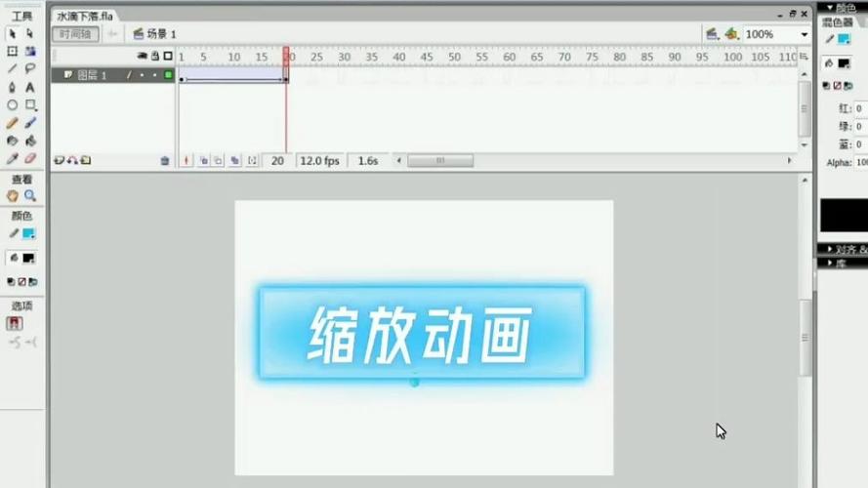The height and width of the screenshot is (488, 868).
Task: Toggle Onion Skin button
Action: (x=204, y=160)
